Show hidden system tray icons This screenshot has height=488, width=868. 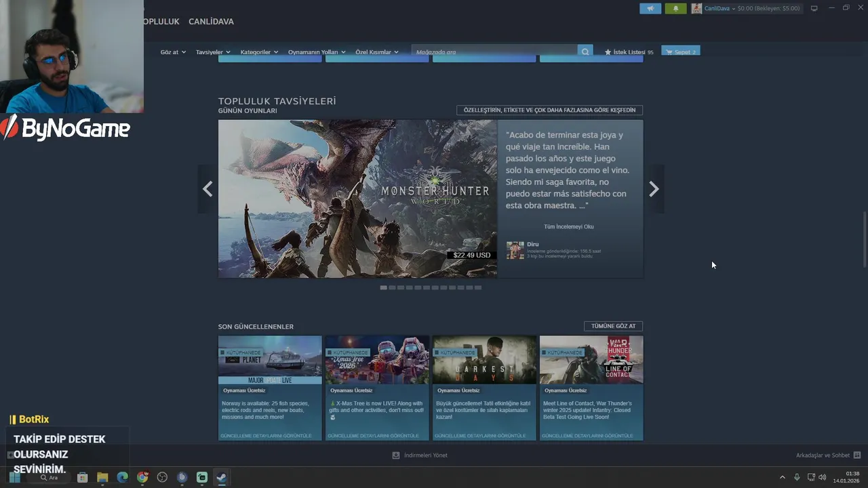click(782, 477)
